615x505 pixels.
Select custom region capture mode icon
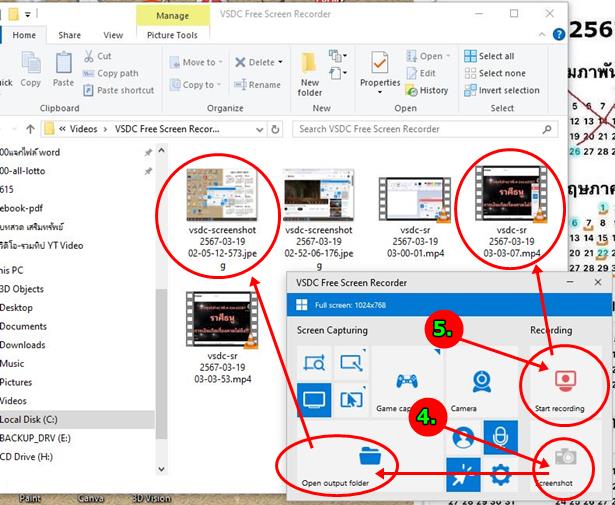pyautogui.click(x=351, y=363)
